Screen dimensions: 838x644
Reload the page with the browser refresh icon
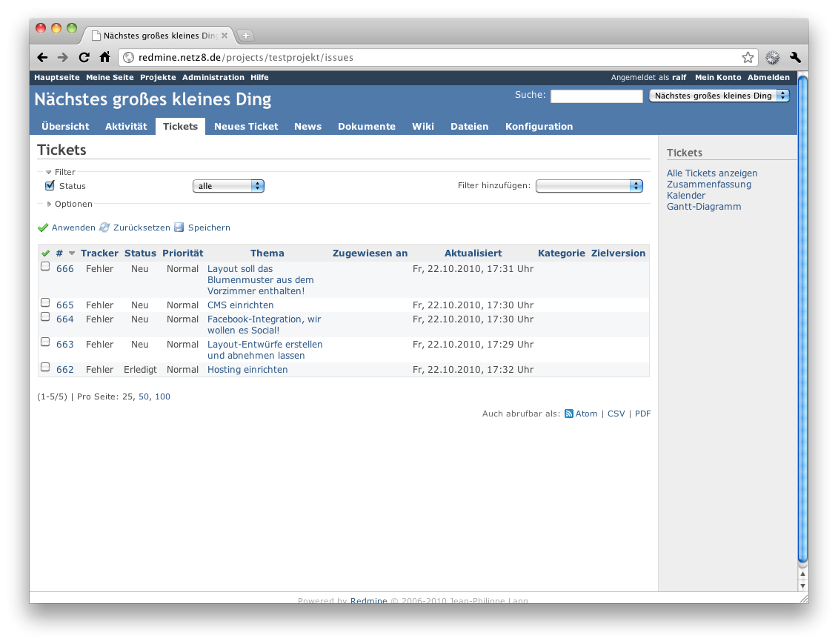pos(84,57)
